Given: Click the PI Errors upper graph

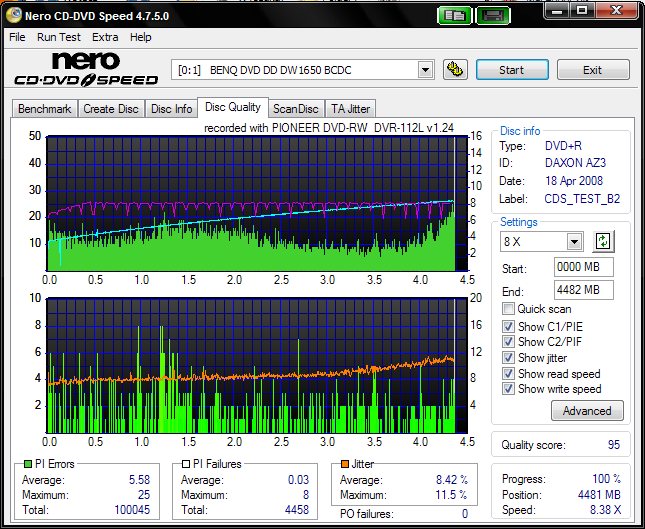Looking at the screenshot, I should 258,203.
